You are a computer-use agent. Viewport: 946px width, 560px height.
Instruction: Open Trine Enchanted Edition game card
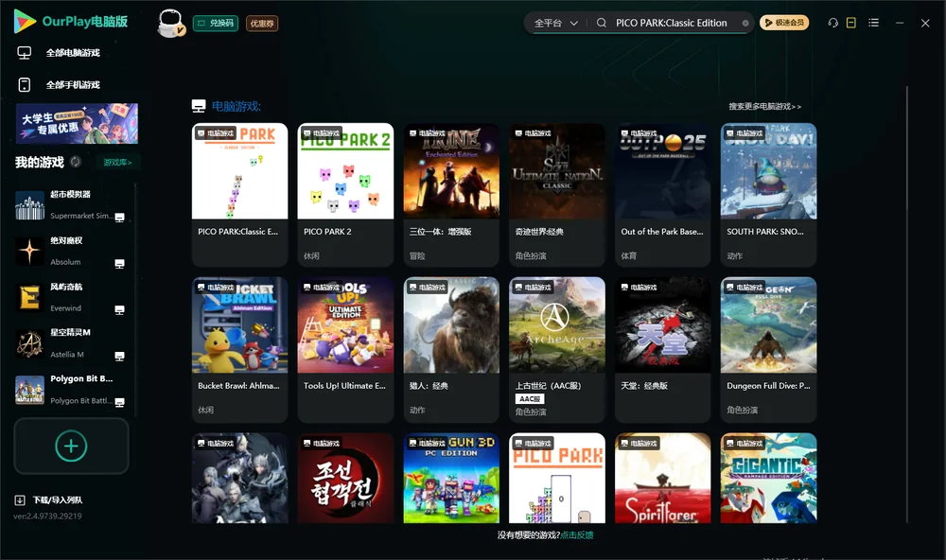[x=451, y=194]
